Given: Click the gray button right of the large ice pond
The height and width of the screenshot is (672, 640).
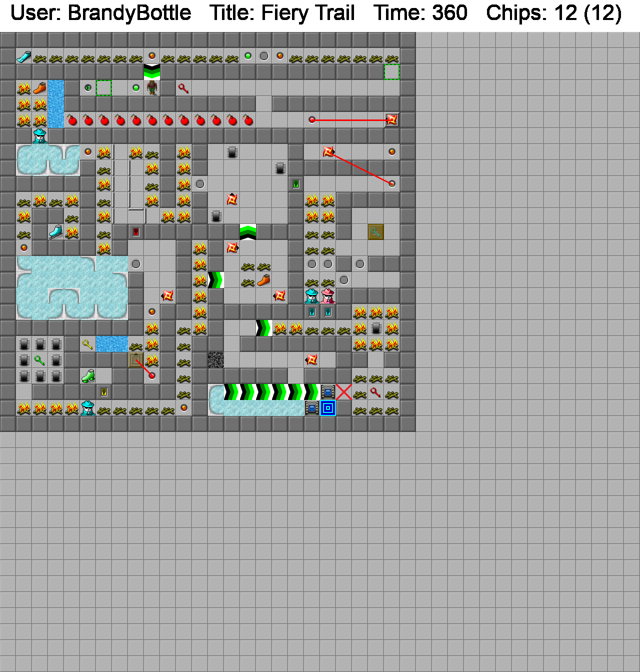Looking at the screenshot, I should tap(136, 264).
